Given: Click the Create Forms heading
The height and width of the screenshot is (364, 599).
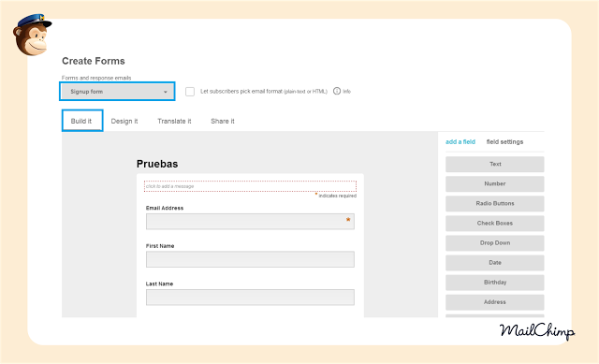Looking at the screenshot, I should tap(94, 61).
